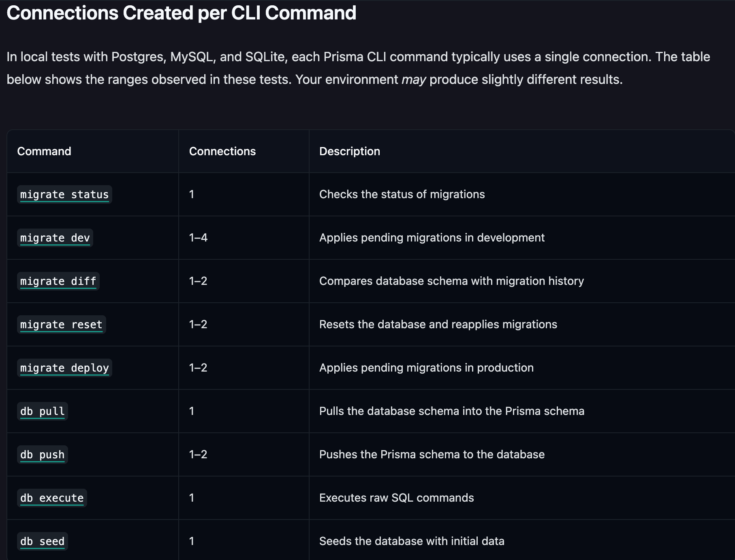Click 'Seeds the database with initial data' text

[412, 541]
